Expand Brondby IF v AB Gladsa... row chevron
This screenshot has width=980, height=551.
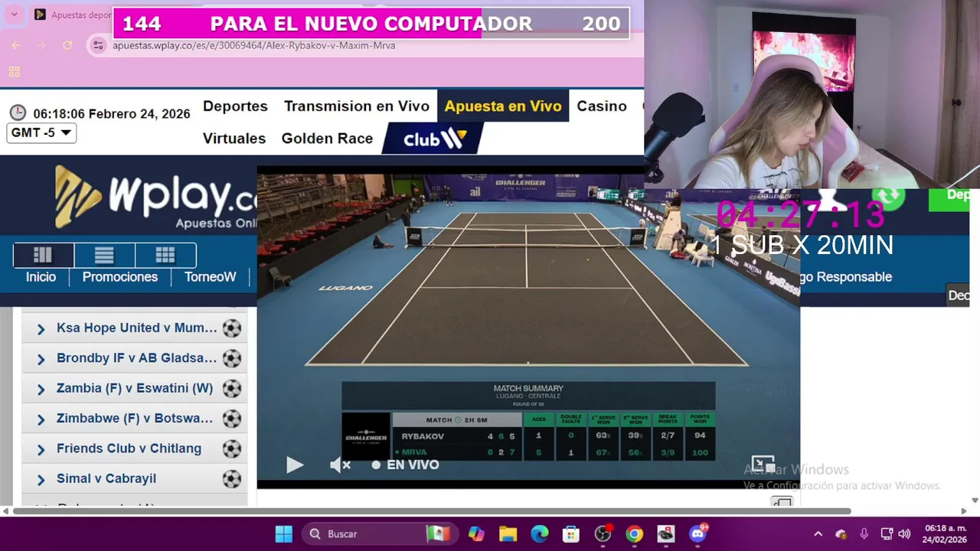[41, 360]
